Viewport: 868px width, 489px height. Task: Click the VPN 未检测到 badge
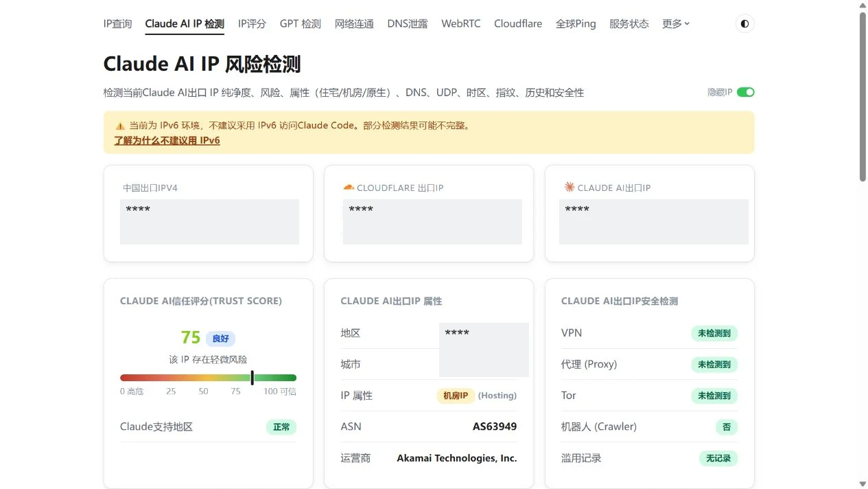click(x=714, y=334)
